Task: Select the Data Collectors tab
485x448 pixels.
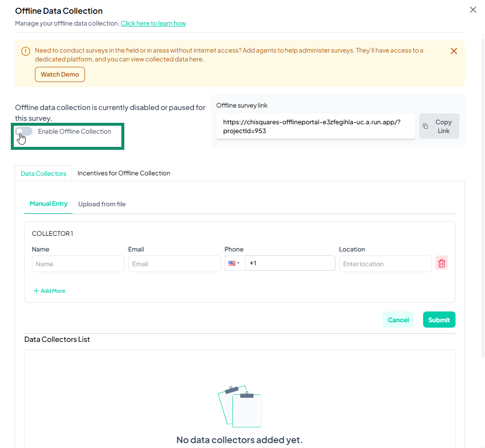Action: [44, 173]
